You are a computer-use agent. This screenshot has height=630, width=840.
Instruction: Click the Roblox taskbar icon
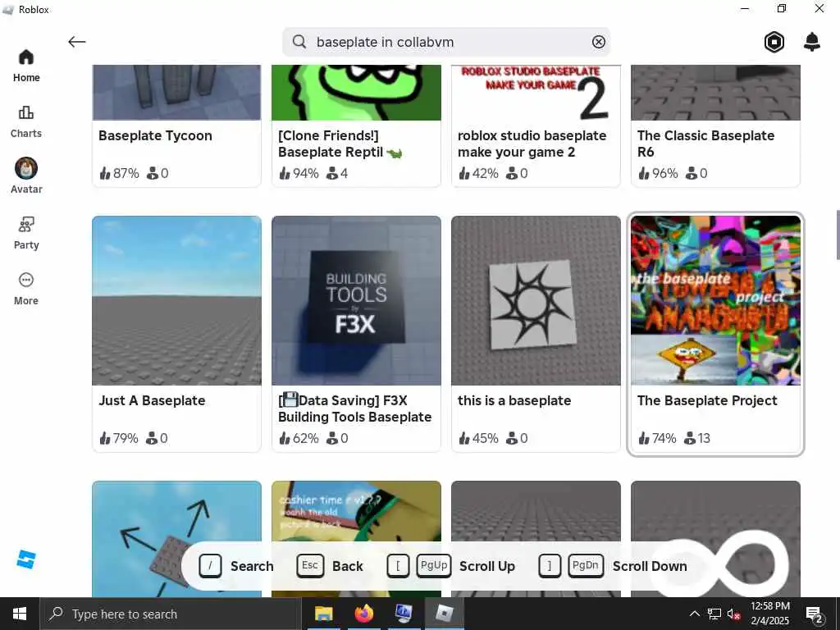(x=444, y=614)
